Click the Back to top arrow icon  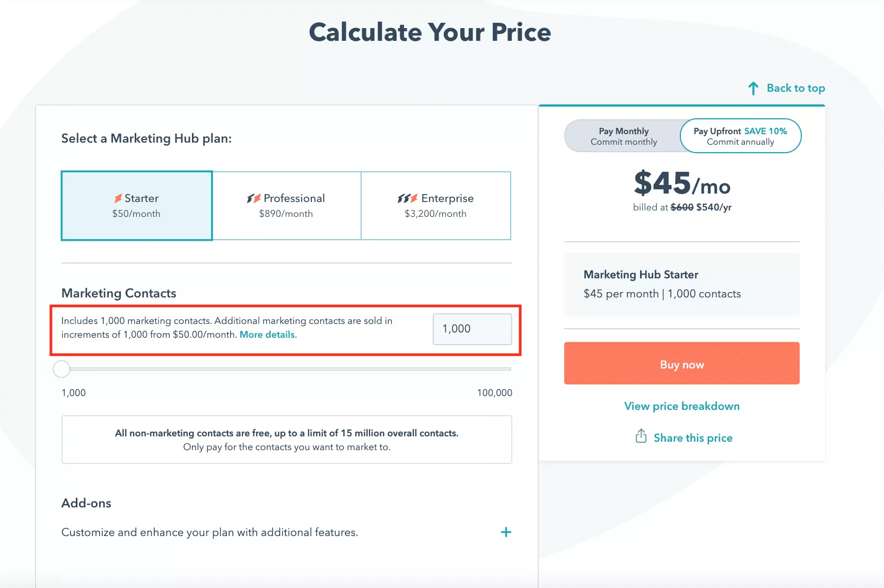[x=753, y=89]
